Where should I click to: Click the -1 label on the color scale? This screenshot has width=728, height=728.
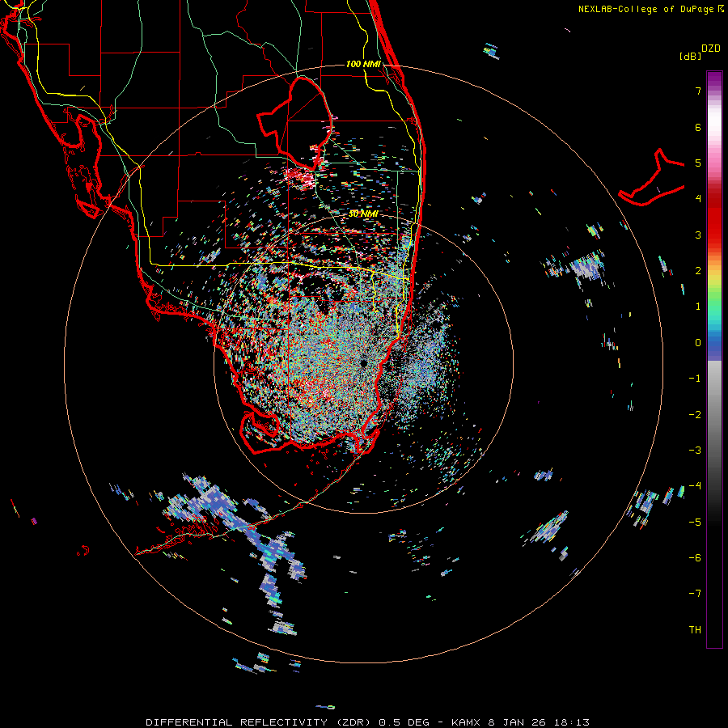coord(695,378)
